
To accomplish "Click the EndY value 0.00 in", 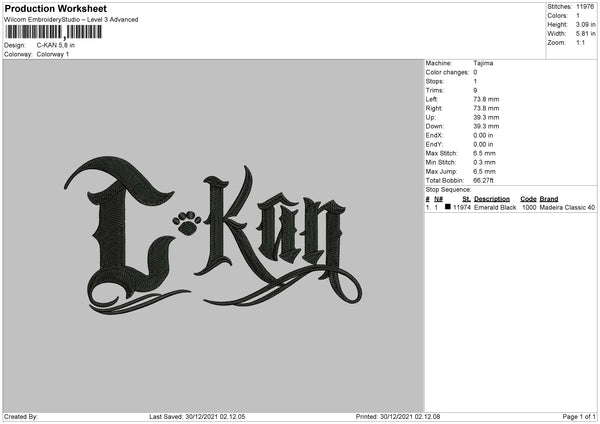I will coord(483,145).
